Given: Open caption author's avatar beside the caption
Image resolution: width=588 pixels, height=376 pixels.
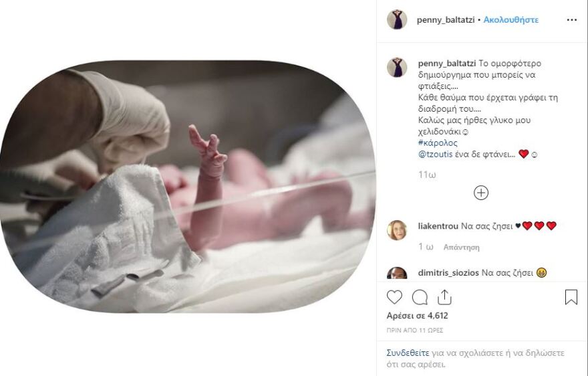Looking at the screenshot, I should click(397, 67).
